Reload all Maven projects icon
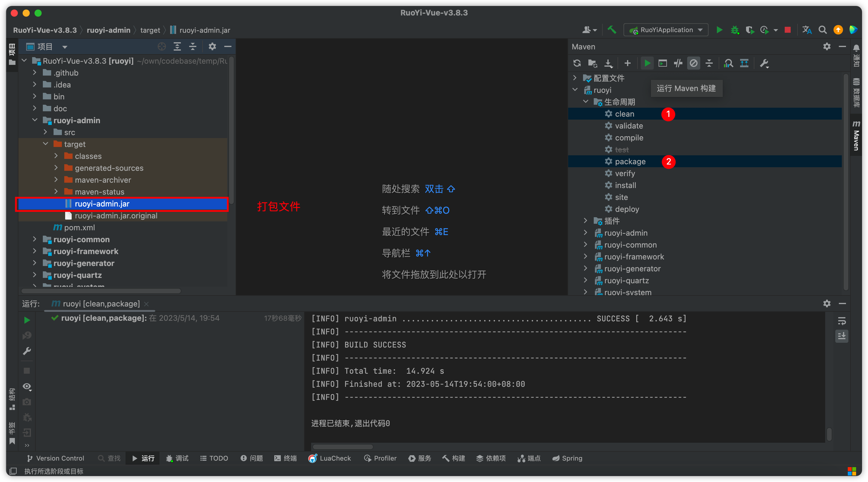The width and height of the screenshot is (868, 482). point(577,63)
